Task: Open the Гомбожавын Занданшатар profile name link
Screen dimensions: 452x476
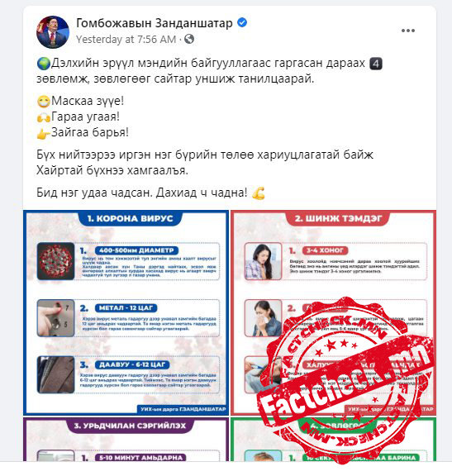Action: point(155,23)
